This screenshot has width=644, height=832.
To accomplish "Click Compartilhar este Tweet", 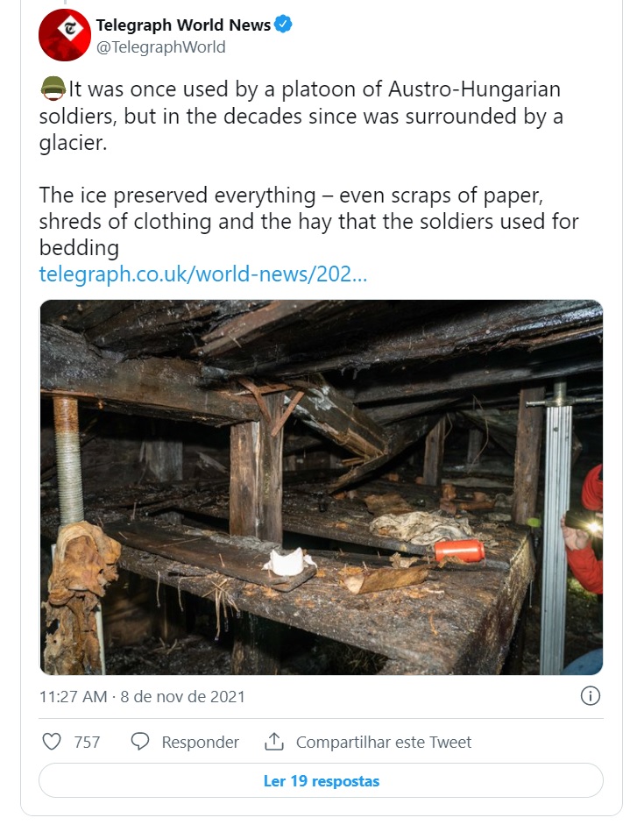I will (x=384, y=742).
